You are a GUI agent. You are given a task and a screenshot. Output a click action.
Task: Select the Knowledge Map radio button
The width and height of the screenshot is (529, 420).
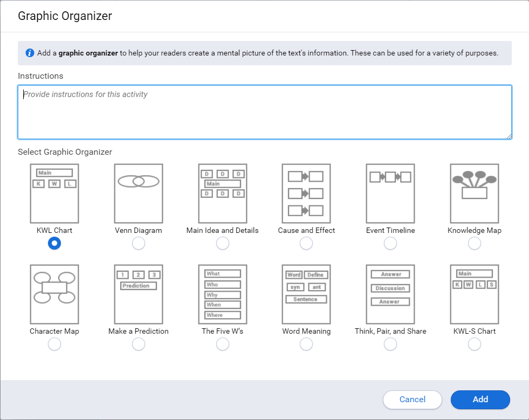475,243
